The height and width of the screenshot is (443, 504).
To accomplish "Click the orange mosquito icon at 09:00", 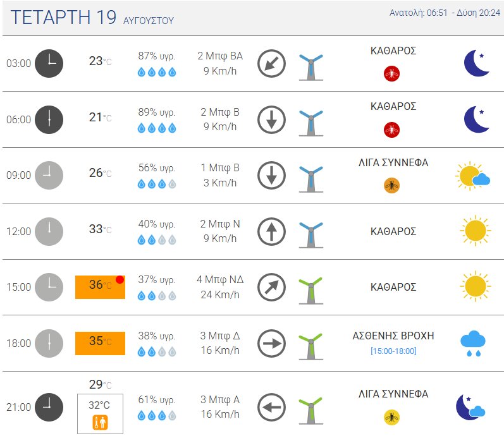I will pyautogui.click(x=391, y=185).
